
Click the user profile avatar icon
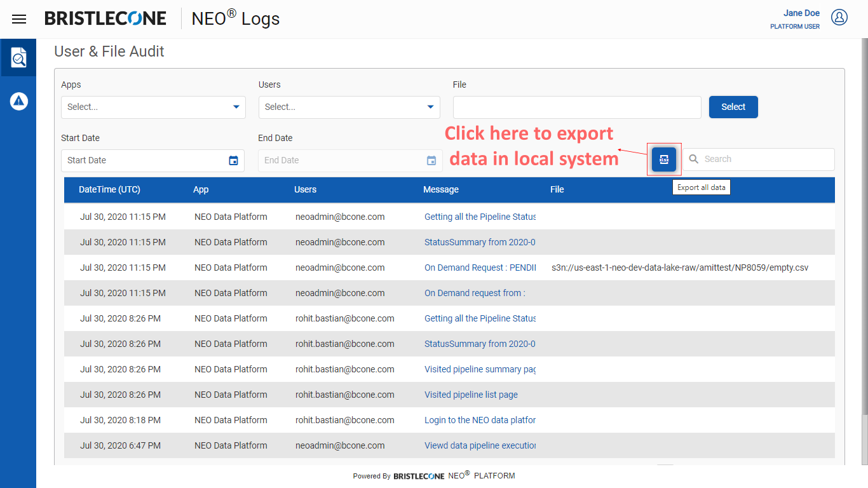(x=839, y=17)
